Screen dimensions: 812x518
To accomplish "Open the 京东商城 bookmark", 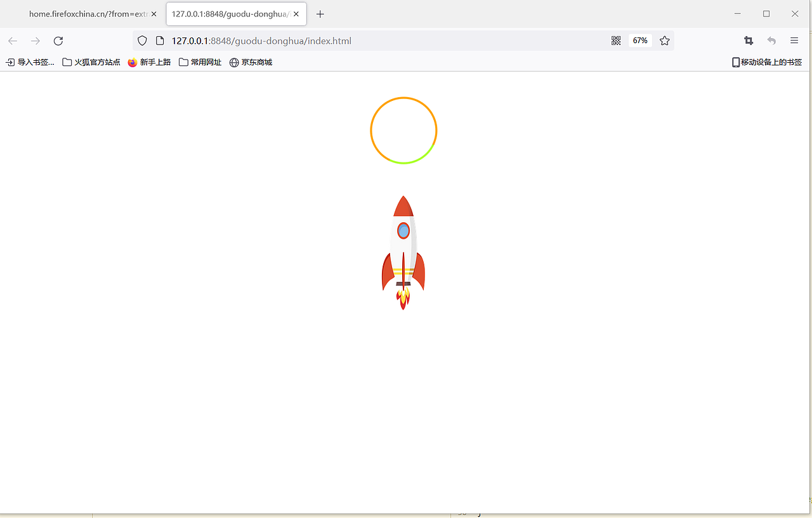I will pos(251,62).
